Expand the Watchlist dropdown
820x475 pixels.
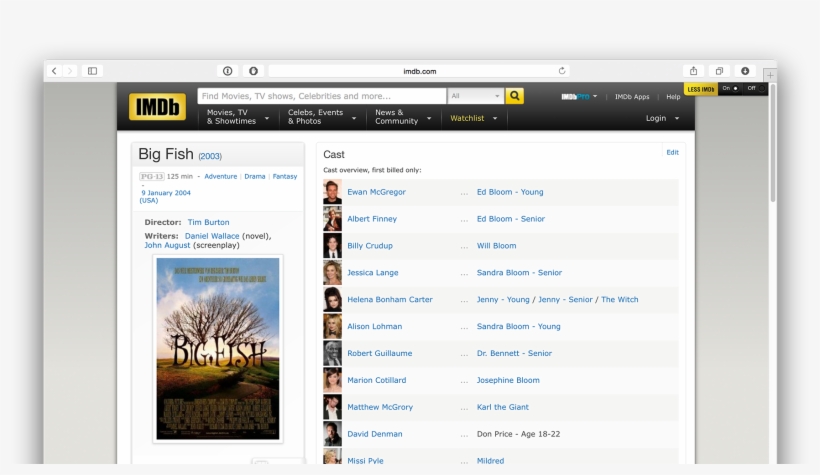pos(473,118)
